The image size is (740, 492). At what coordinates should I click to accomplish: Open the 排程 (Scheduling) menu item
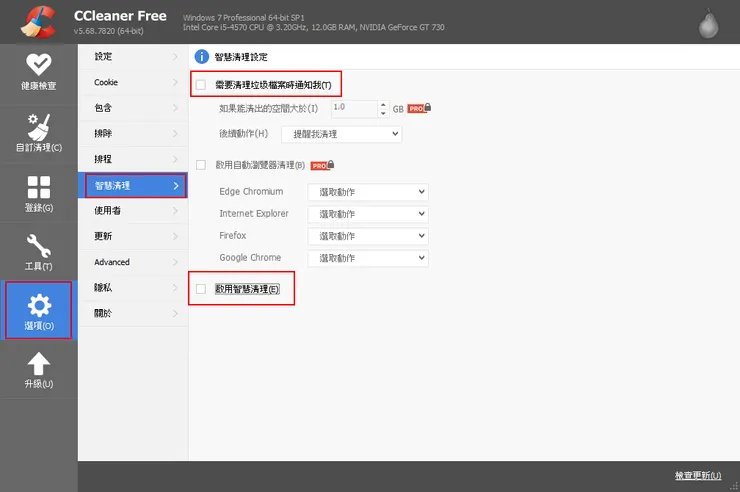133,159
